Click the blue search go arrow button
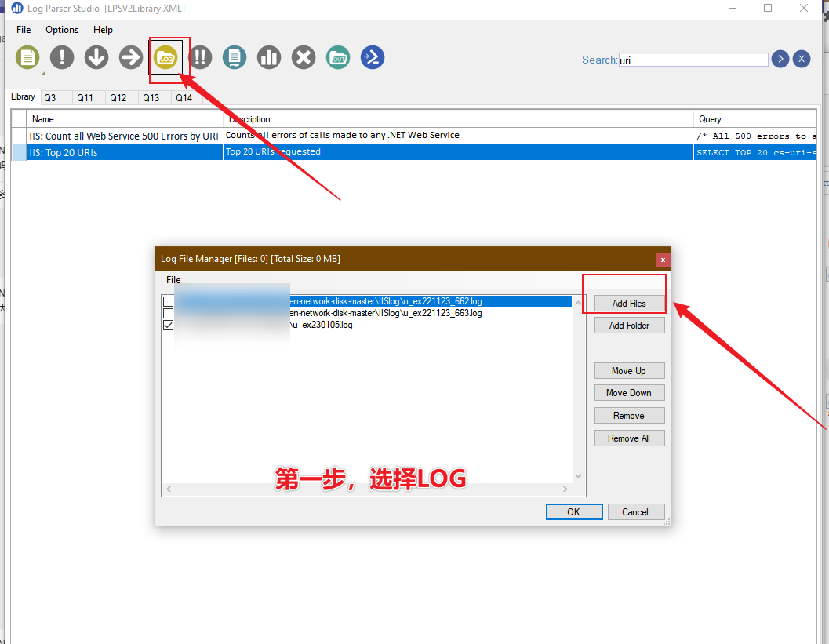This screenshot has height=644, width=829. [x=780, y=59]
